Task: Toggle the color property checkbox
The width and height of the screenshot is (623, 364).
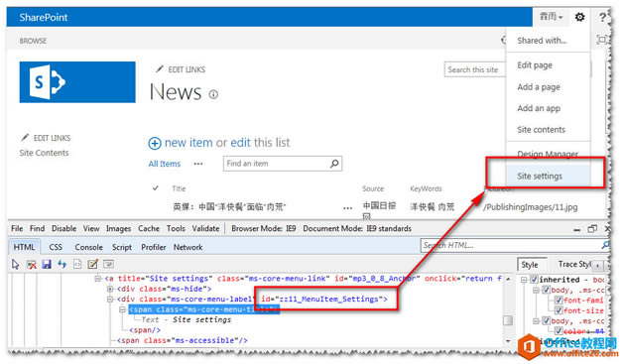Action: coord(559,330)
